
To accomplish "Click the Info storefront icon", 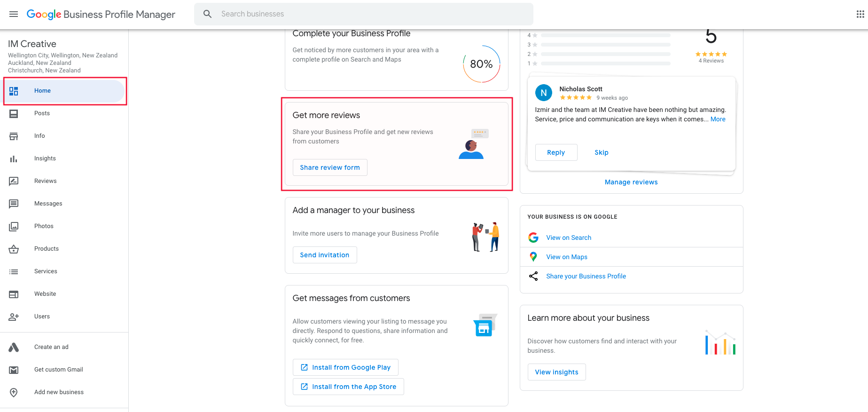I will 14,136.
